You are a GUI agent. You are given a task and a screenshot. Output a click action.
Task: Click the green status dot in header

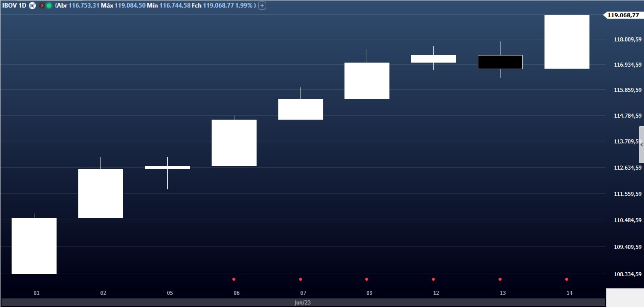[49, 6]
